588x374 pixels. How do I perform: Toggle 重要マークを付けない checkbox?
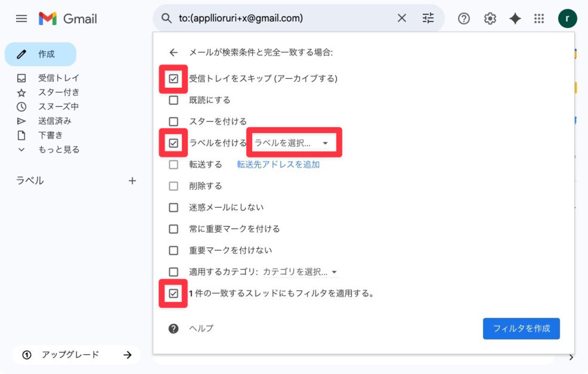pyautogui.click(x=173, y=250)
